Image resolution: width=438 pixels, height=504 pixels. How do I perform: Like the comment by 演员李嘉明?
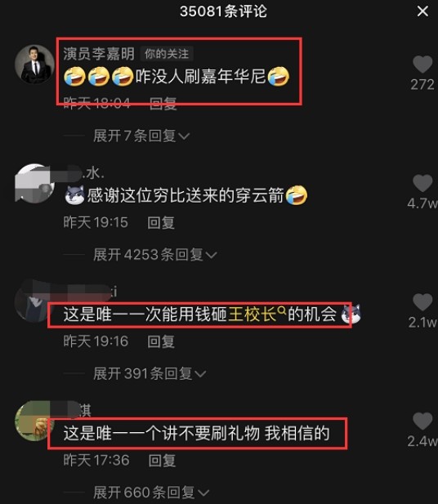[x=422, y=64]
